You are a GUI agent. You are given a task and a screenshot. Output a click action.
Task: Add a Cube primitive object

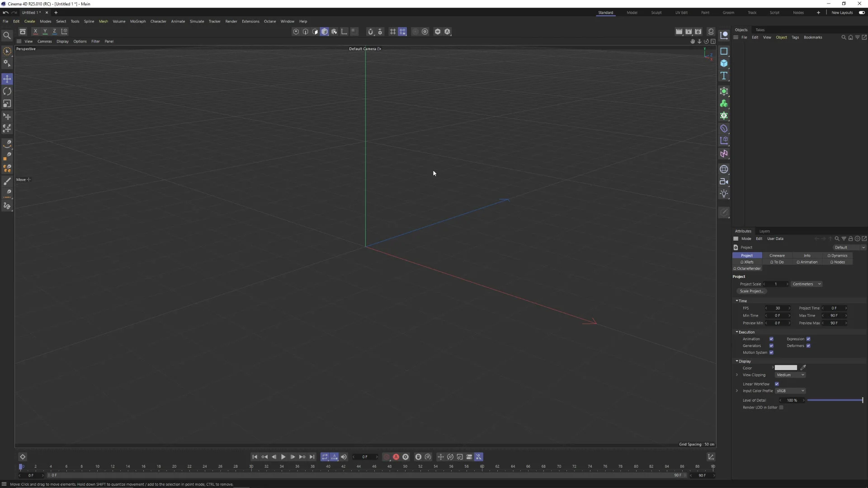click(x=724, y=63)
